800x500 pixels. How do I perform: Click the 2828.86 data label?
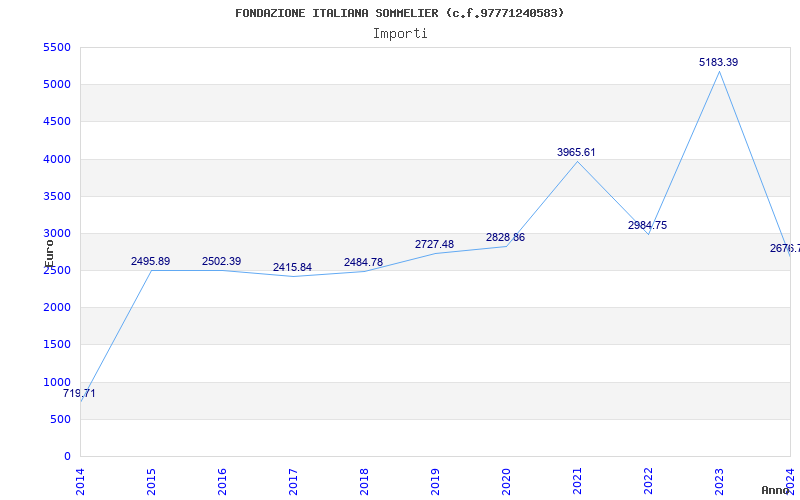(x=505, y=237)
